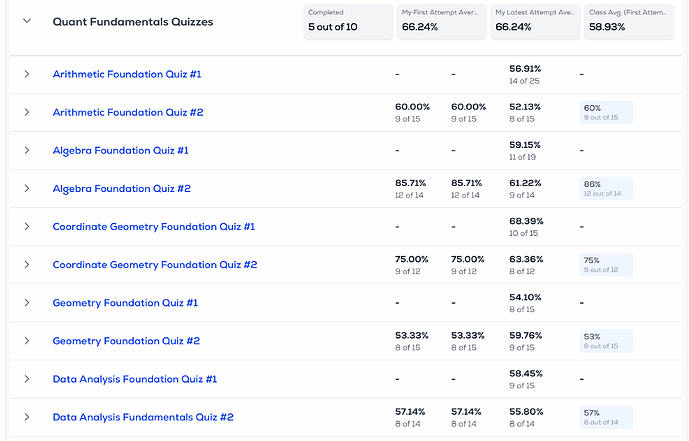The width and height of the screenshot is (689, 441).
Task: Expand Algebra Foundation Quiz #1 row
Action: (x=27, y=151)
